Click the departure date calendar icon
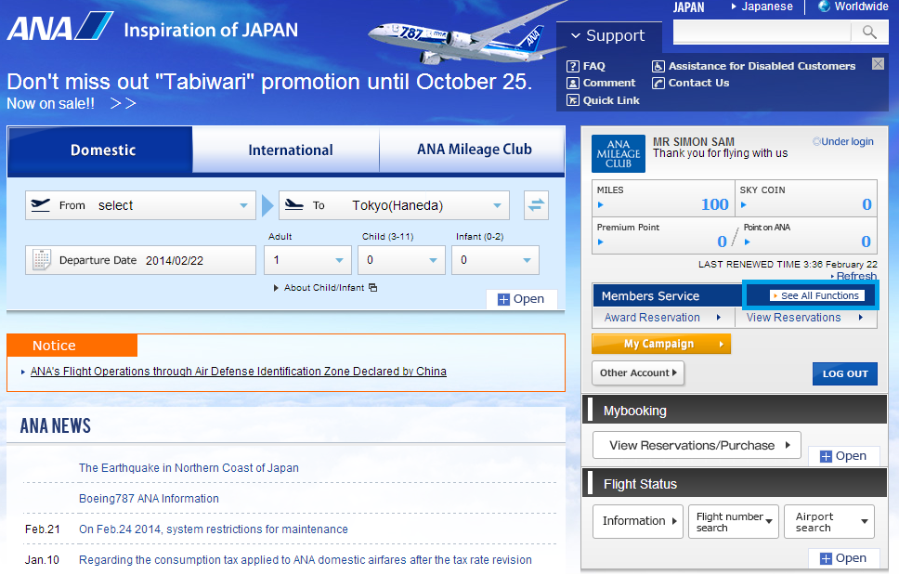The height and width of the screenshot is (588, 899). click(x=41, y=260)
